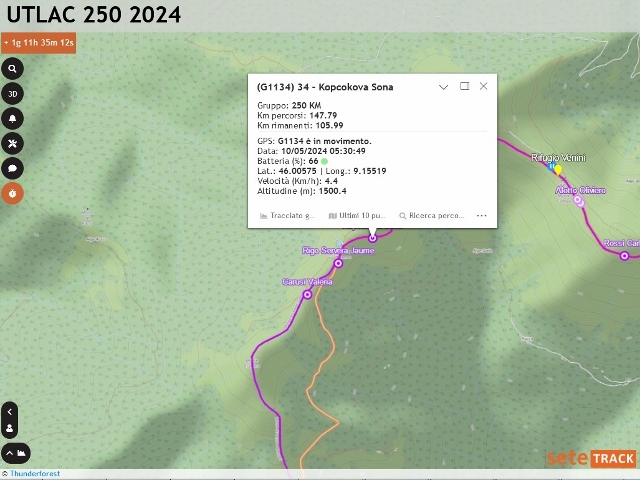Open the Thunderforest attribution link

point(35,473)
